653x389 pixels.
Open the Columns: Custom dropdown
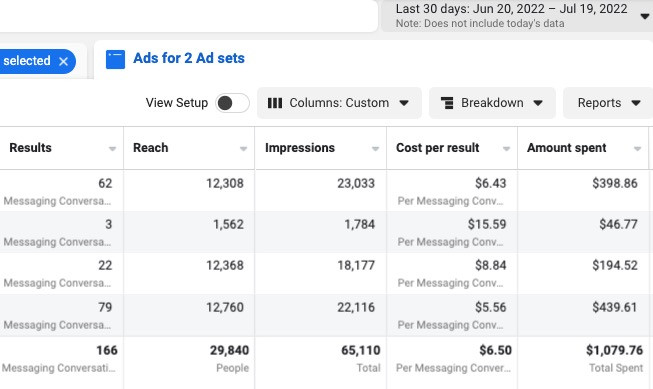pyautogui.click(x=339, y=103)
